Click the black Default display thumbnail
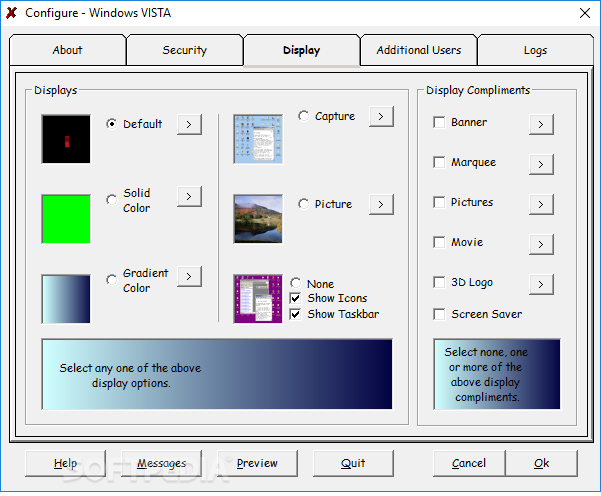 [66, 139]
